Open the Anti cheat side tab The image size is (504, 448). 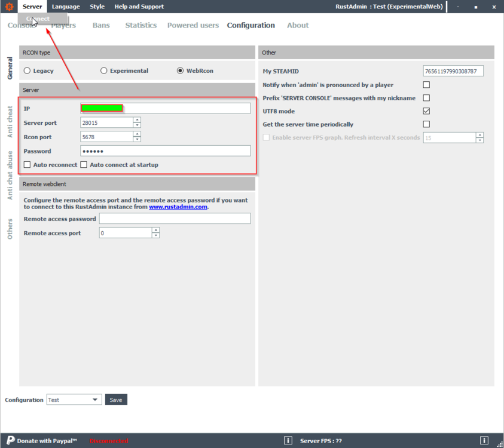click(10, 121)
